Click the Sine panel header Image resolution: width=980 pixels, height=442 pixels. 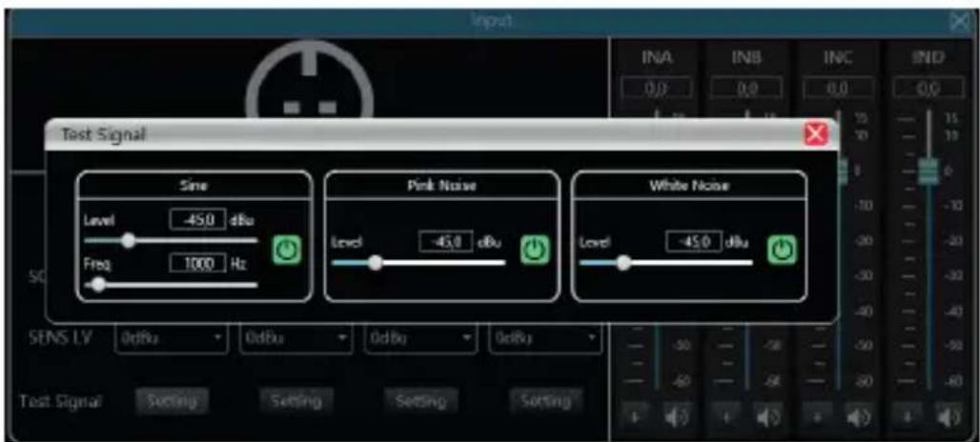(194, 186)
